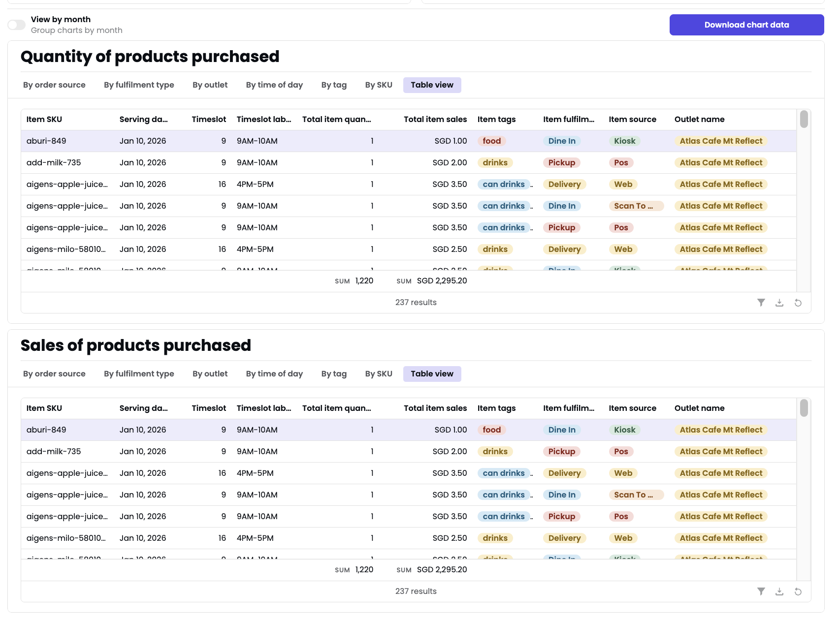Enable the View by month toggle
This screenshot has height=622, width=840.
coord(16,24)
